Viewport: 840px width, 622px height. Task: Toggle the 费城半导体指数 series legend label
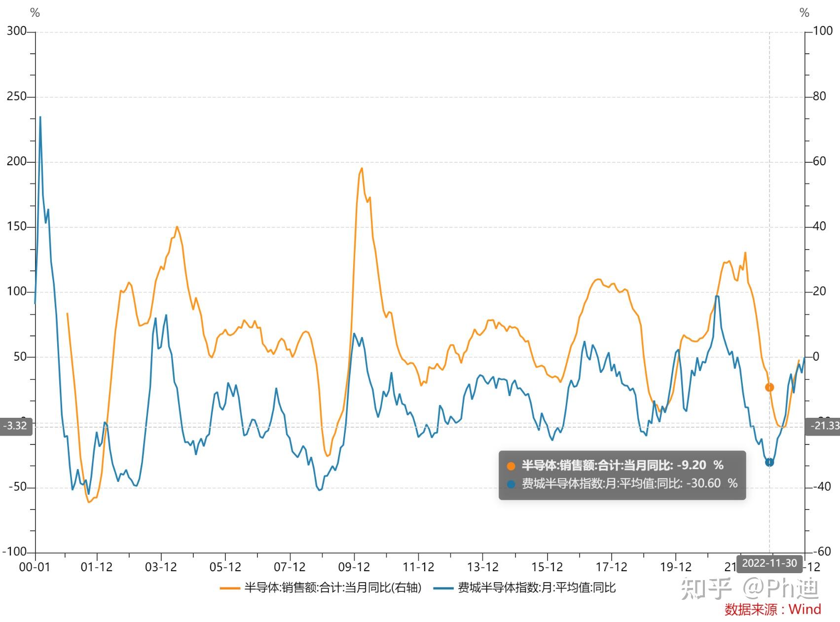(537, 588)
